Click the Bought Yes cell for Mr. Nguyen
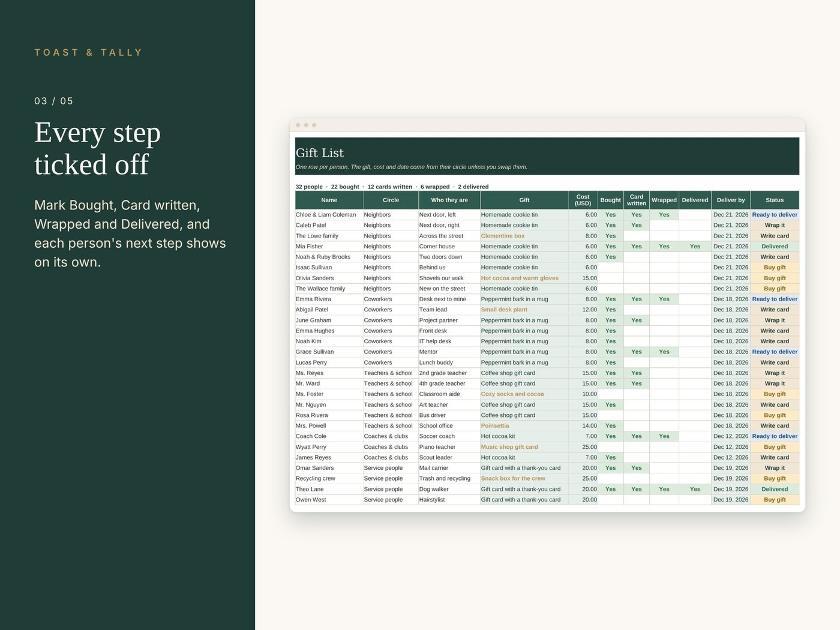 point(611,405)
